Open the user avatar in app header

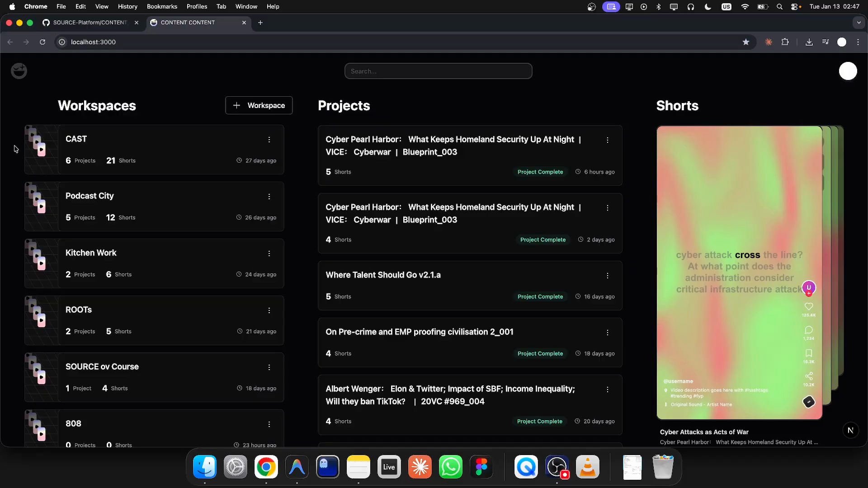point(848,71)
